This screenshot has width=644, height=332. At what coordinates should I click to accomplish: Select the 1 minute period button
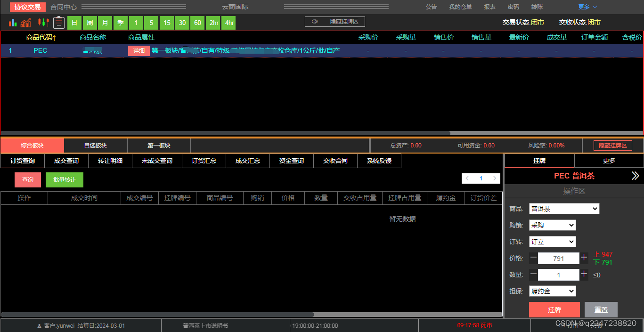(x=136, y=23)
